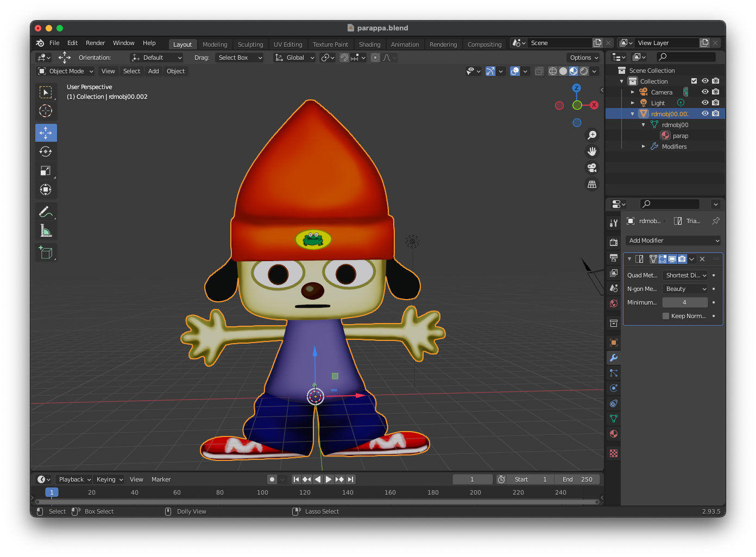Open the Output properties tab
This screenshot has height=557, width=756.
tap(614, 257)
